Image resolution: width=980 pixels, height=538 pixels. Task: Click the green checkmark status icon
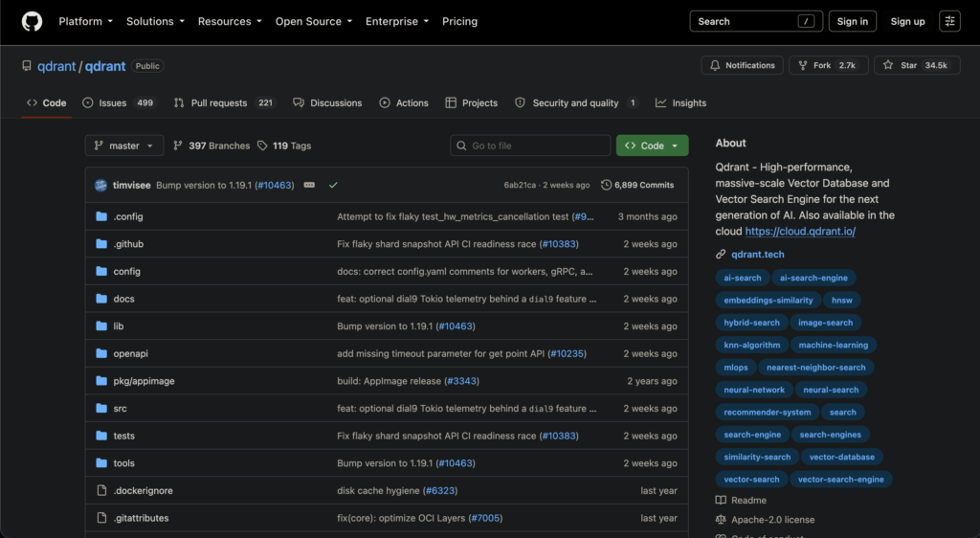333,185
